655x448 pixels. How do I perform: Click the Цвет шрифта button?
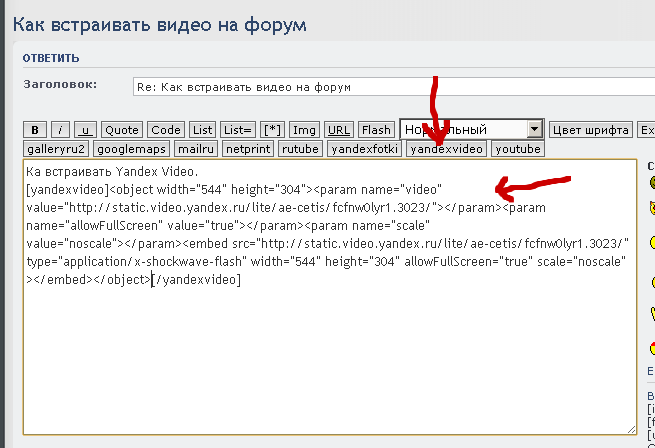pyautogui.click(x=591, y=130)
